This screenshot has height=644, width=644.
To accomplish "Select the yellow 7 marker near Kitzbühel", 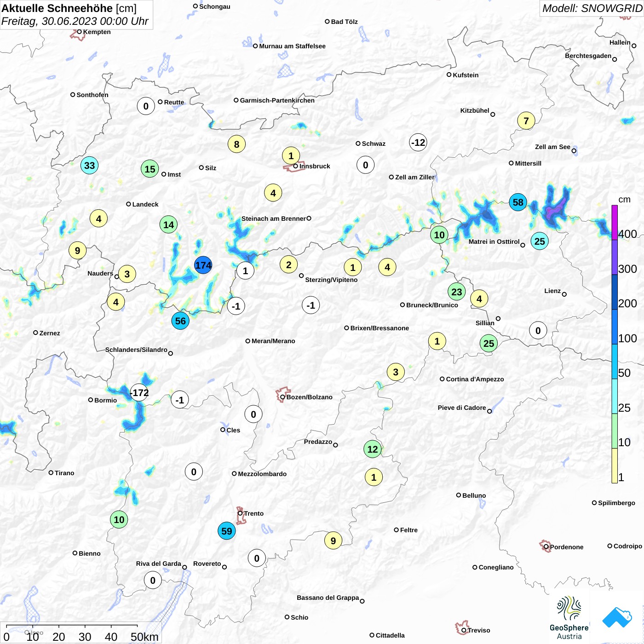I will 526,121.
